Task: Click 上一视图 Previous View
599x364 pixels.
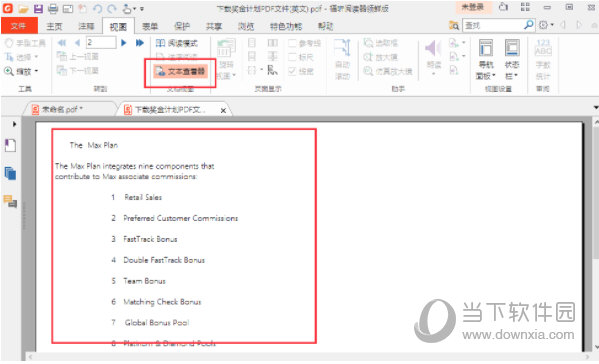Action: click(78, 57)
